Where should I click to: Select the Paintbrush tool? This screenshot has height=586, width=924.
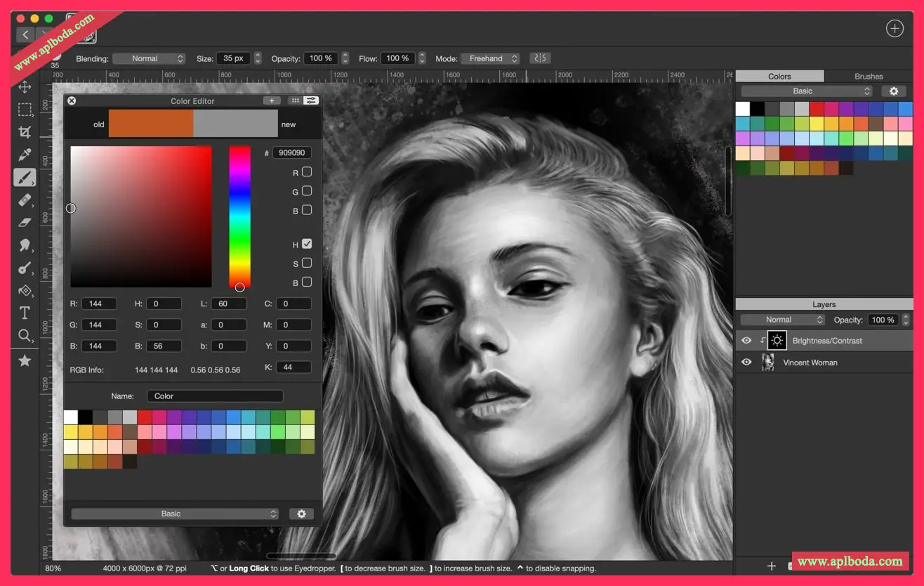click(x=25, y=177)
